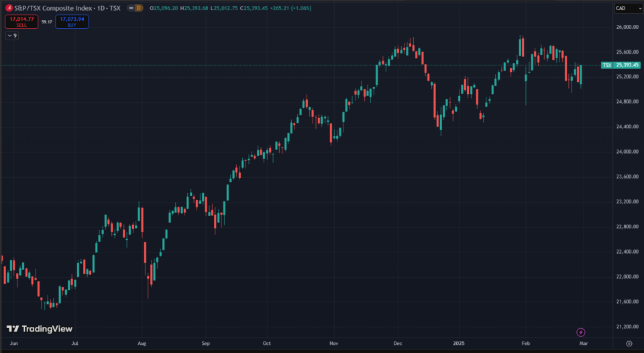Click the Jun label on time axis

coord(13,343)
